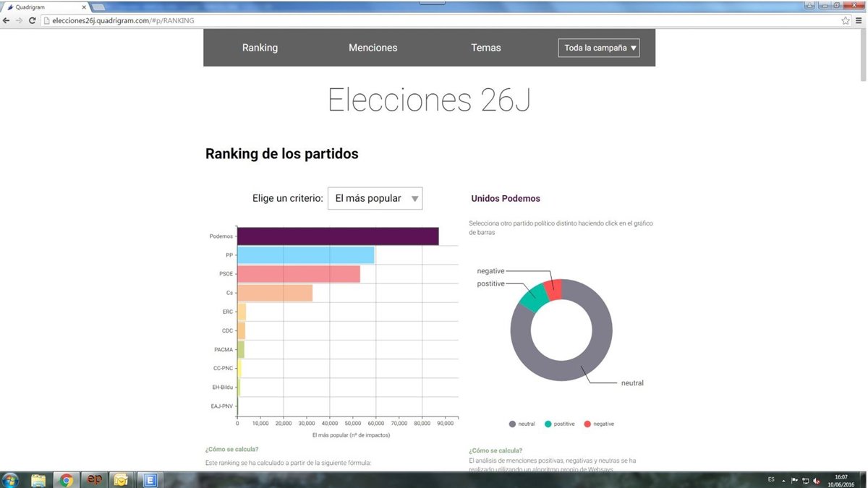Launch Chrome from the taskbar
868x488 pixels.
coord(66,480)
